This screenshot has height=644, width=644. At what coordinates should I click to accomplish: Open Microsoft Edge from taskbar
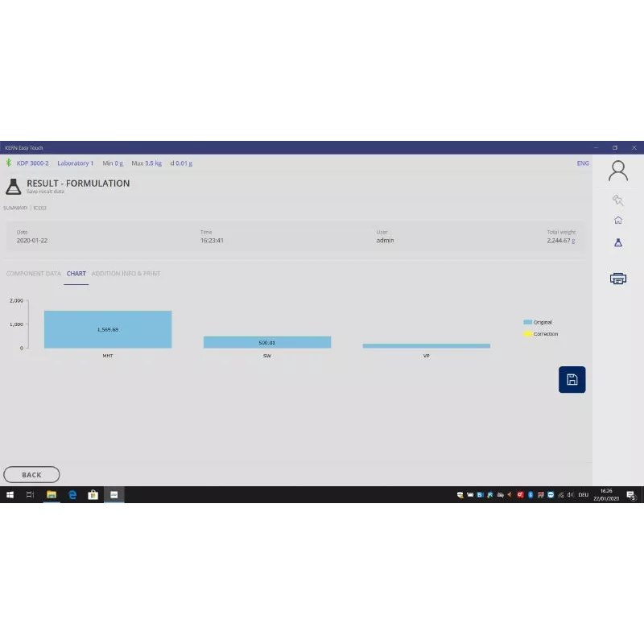point(72,495)
